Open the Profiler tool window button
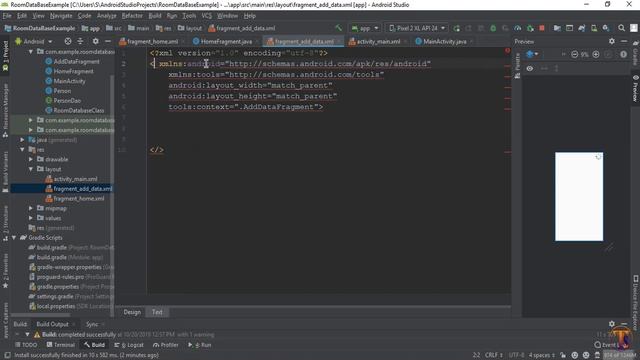Screen dimensions: 640x360 166,345
